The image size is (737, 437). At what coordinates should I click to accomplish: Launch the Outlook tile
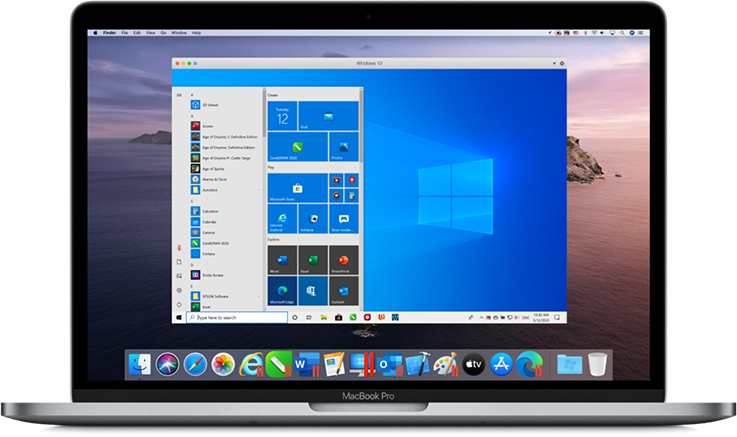coord(344,291)
